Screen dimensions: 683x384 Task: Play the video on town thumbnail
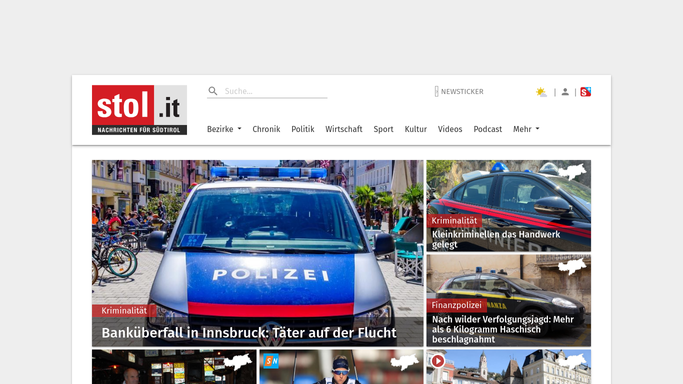tap(438, 361)
